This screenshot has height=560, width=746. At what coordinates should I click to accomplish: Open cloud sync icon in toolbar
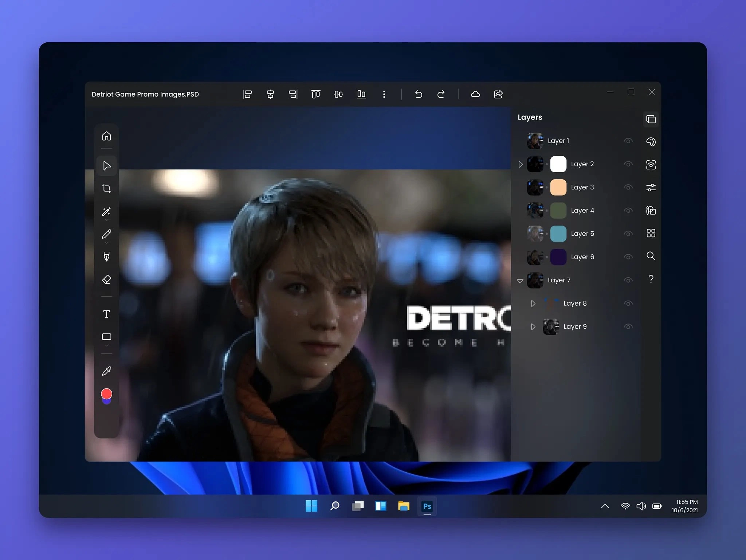pyautogui.click(x=475, y=94)
